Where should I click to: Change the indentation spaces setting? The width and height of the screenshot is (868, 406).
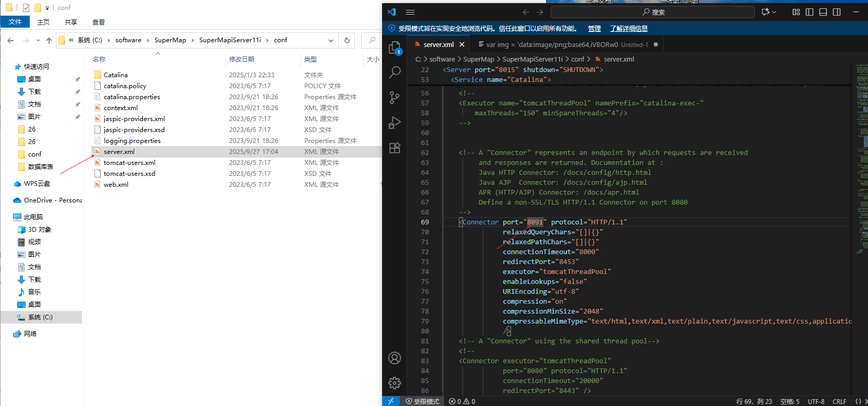click(x=790, y=401)
